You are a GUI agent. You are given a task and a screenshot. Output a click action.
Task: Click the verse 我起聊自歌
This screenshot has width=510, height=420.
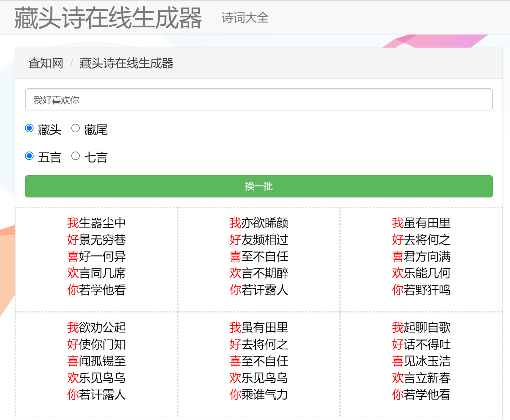[x=421, y=328]
